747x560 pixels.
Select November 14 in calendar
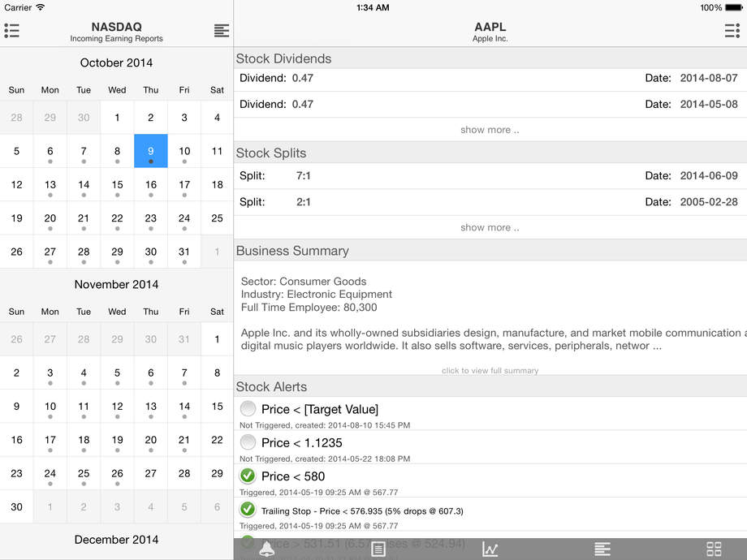pos(184,406)
